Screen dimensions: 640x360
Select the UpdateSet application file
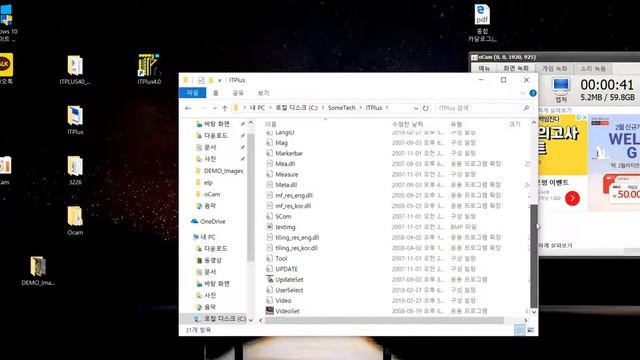[289, 280]
